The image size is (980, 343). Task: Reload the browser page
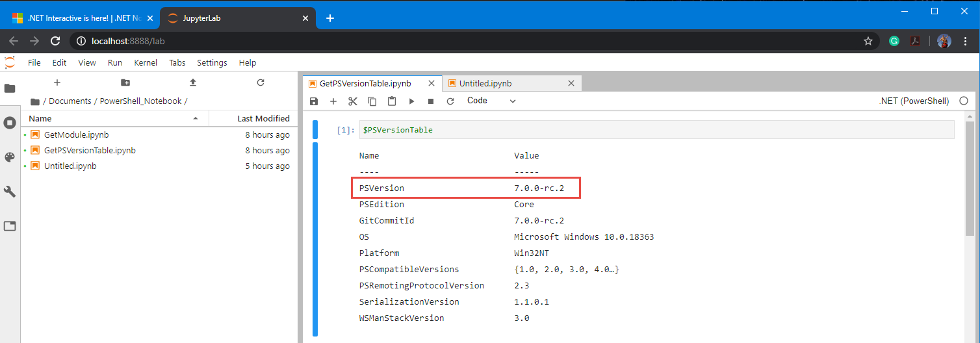tap(56, 41)
